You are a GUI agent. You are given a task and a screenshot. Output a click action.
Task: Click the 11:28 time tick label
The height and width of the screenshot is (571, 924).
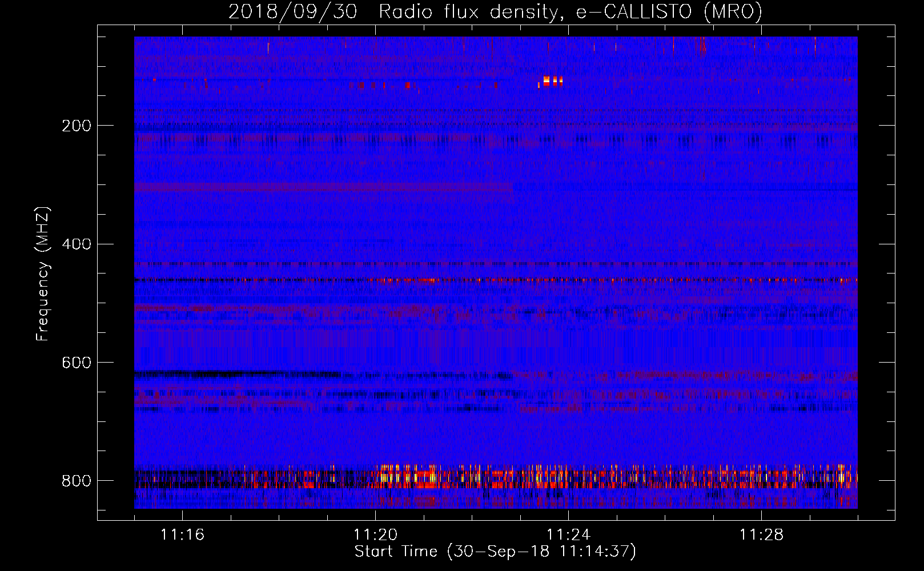(762, 535)
